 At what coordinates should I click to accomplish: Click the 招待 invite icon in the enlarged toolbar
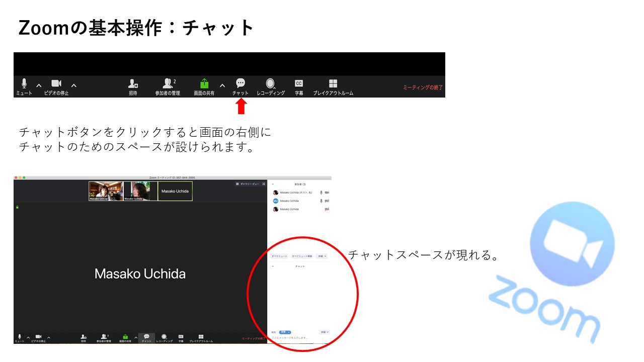pyautogui.click(x=133, y=83)
